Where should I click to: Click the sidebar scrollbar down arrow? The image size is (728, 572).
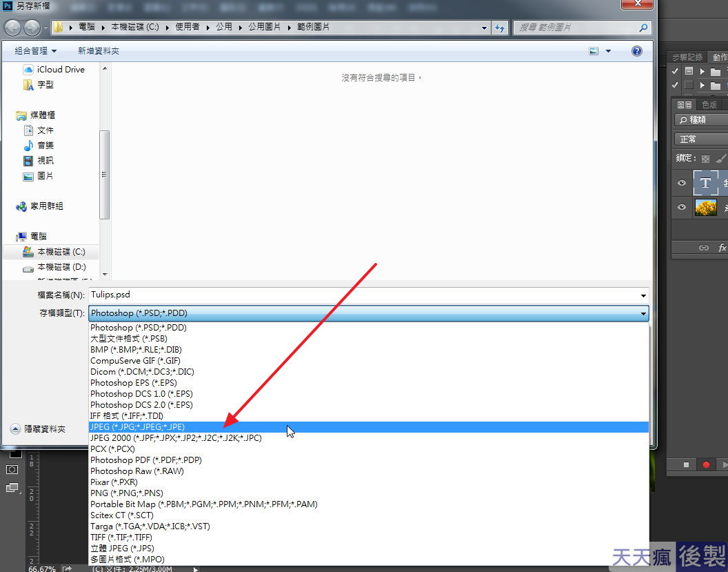click(x=105, y=274)
